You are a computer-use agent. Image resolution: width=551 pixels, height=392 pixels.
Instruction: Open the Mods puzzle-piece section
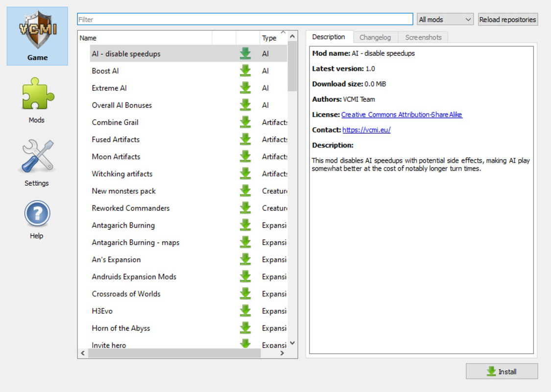[37, 100]
